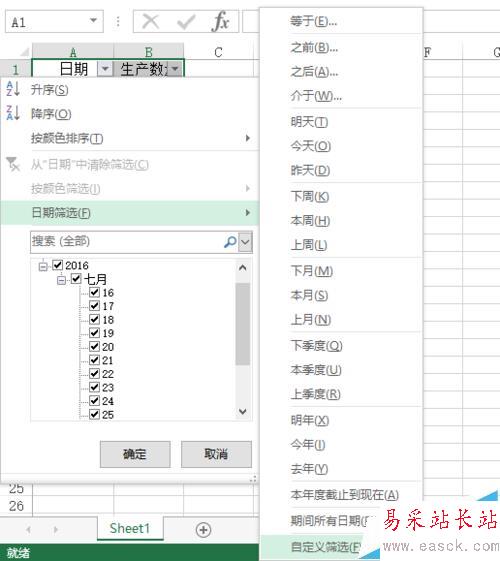This screenshot has width=500, height=561.
Task: Uncheck day 16 checkbox
Action: point(94,292)
